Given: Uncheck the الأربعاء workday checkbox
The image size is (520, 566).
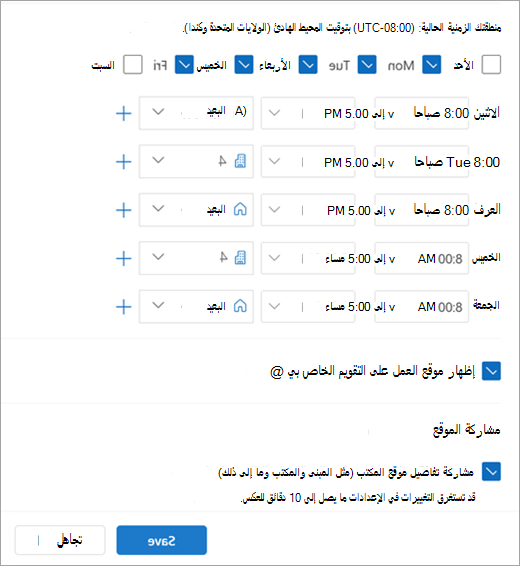Looking at the screenshot, I should click(308, 65).
